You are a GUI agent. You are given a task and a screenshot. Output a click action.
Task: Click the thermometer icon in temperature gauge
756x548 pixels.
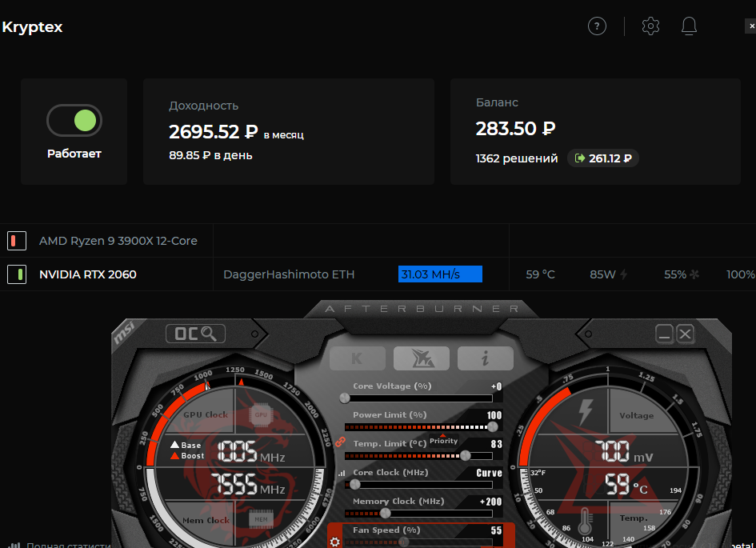click(586, 522)
